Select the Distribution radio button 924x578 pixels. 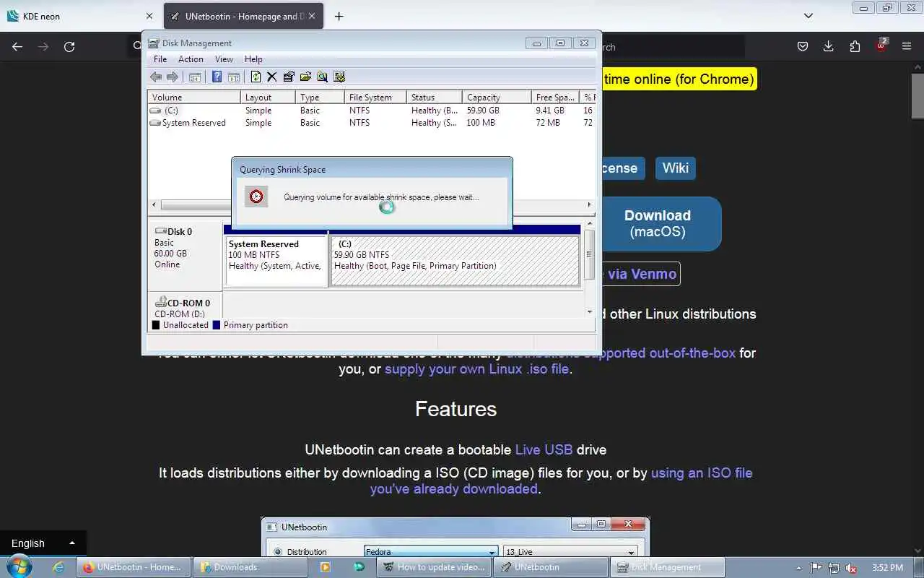click(278, 552)
